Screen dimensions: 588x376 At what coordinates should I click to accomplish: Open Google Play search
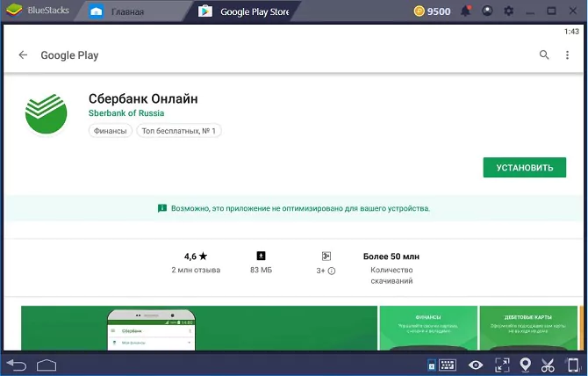pos(544,54)
